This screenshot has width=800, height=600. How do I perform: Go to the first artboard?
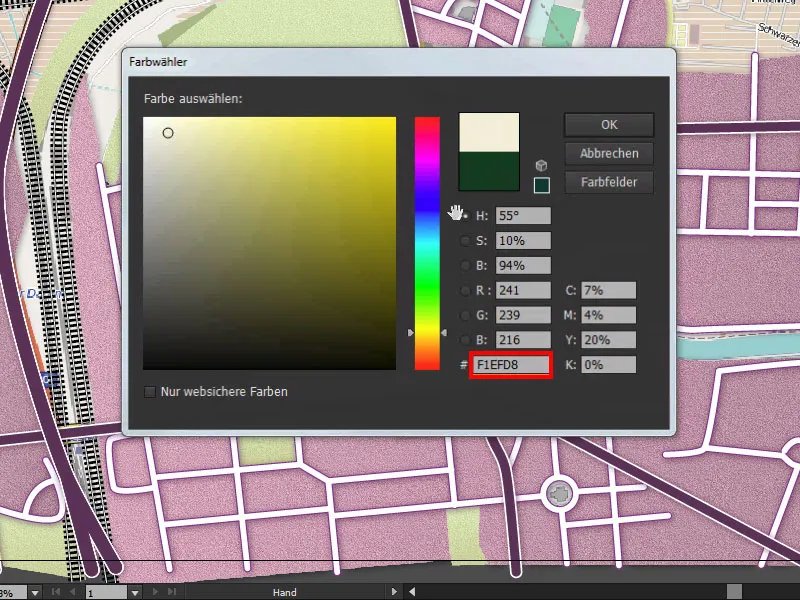(x=56, y=592)
